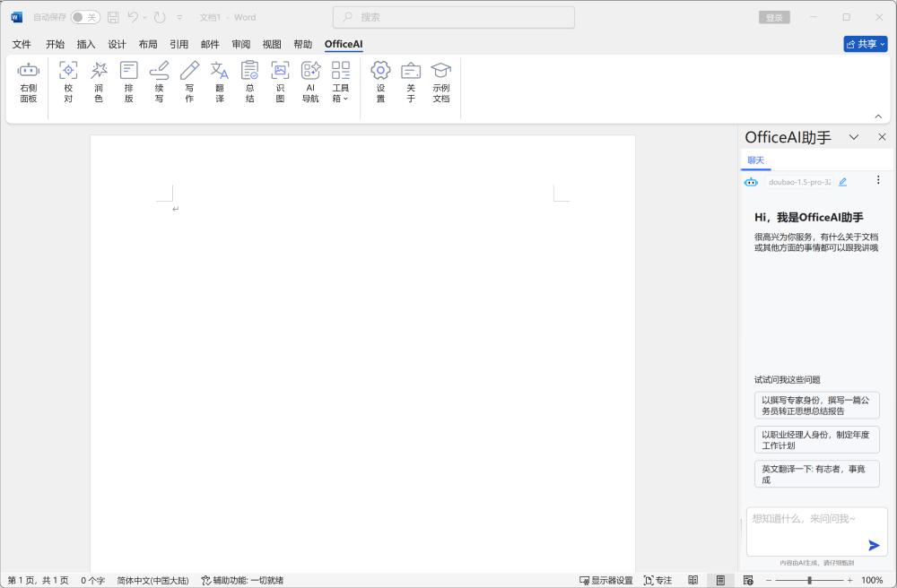Open the 共享 share dropdown

[x=865, y=44]
